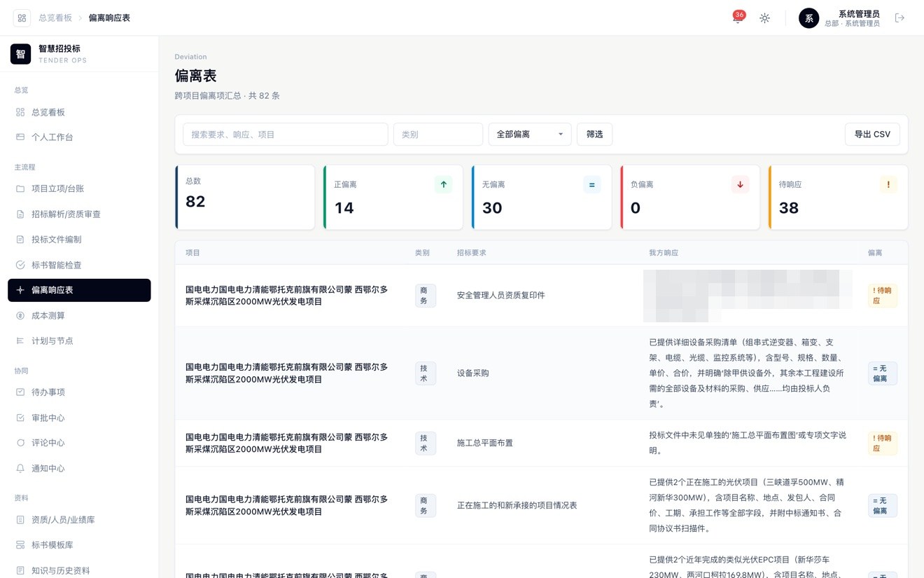The image size is (924, 578).
Task: Click the dashboard grid icon in top bar
Action: point(21,18)
